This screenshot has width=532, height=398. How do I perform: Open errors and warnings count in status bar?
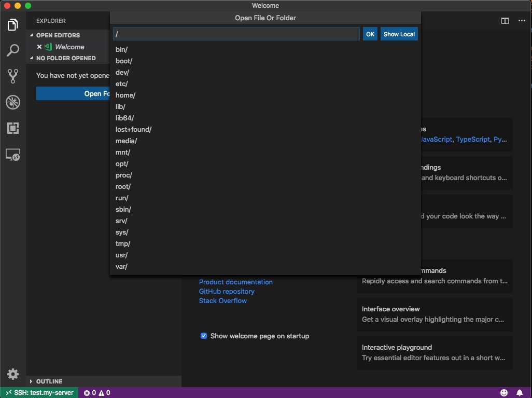tap(97, 393)
